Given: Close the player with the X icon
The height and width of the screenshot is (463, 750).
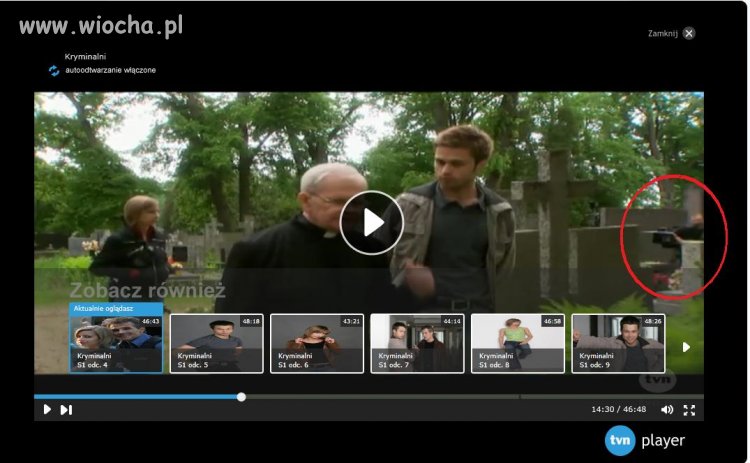Looking at the screenshot, I should (689, 33).
